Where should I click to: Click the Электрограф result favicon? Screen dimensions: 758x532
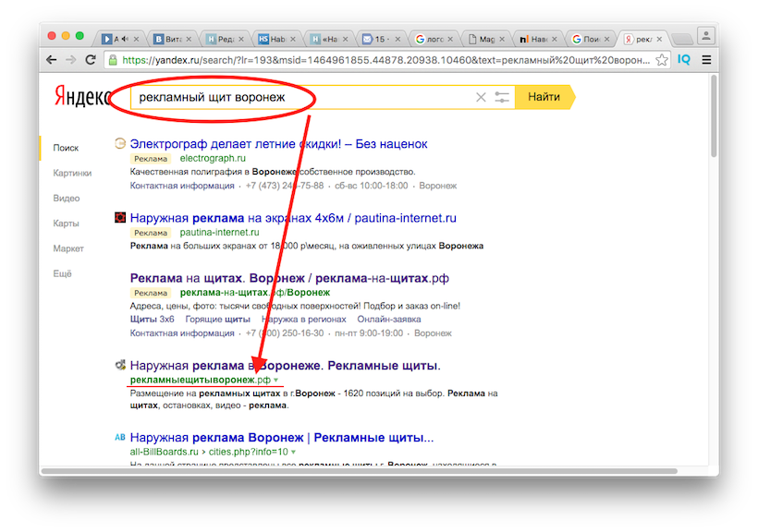pos(120,143)
